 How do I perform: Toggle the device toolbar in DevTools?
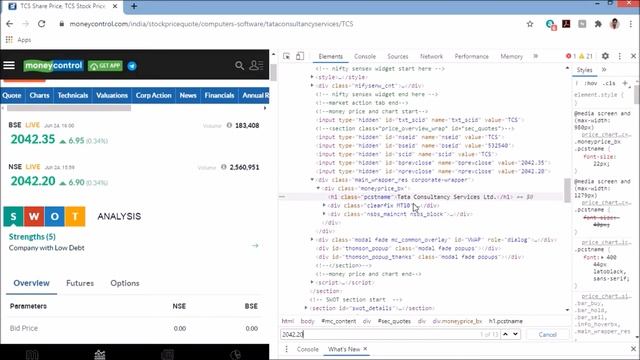coord(300,56)
